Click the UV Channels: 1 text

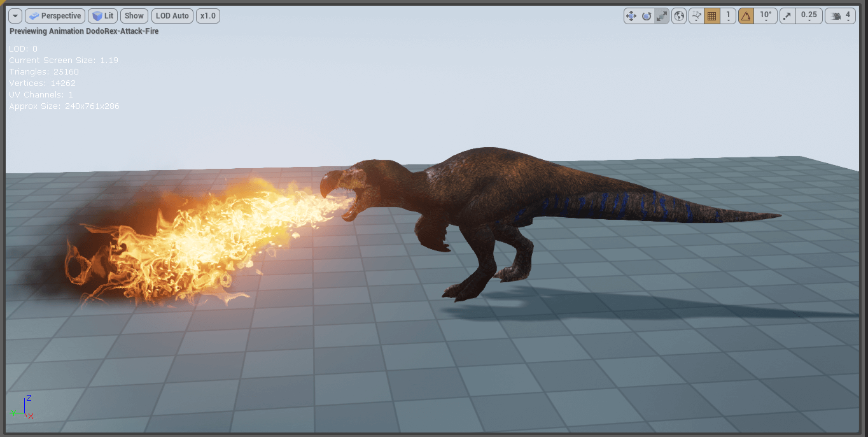(41, 94)
